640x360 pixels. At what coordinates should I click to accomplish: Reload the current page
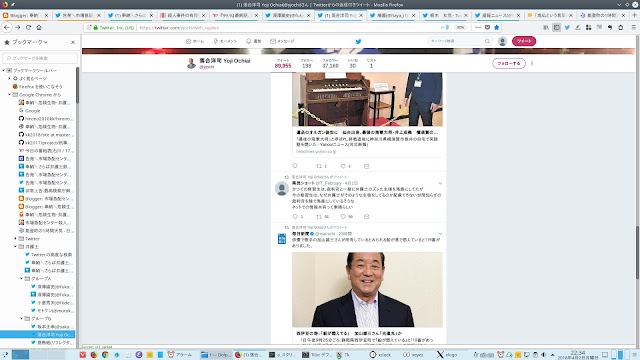coord(28,27)
